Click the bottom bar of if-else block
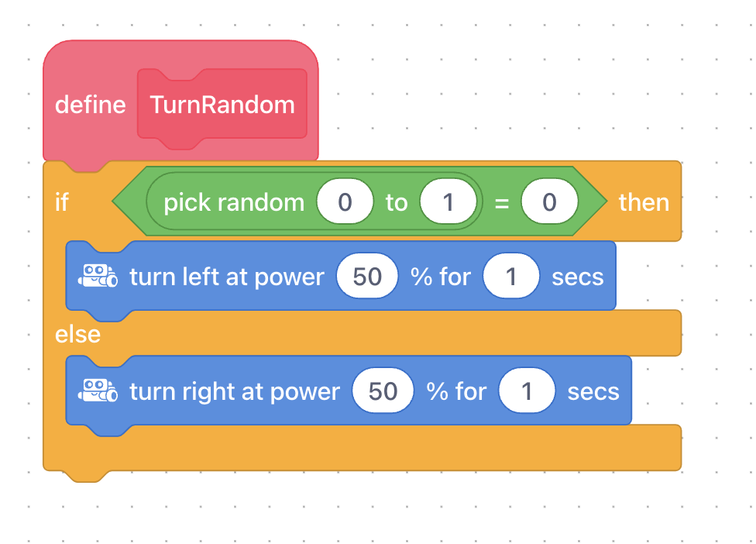Screen dimensions: 756x544 click(x=362, y=449)
